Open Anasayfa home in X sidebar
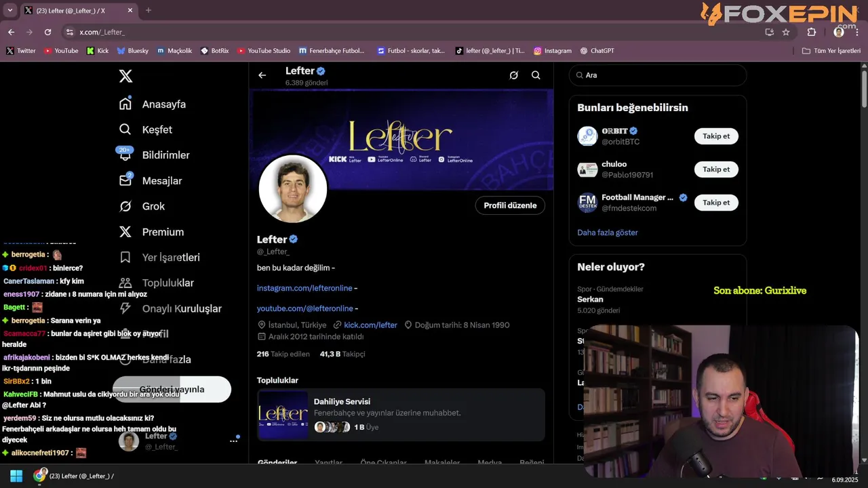The image size is (868, 488). (x=153, y=104)
